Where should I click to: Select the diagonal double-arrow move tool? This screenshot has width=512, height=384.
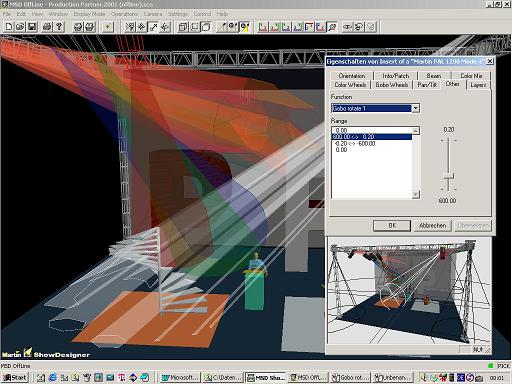(154, 27)
